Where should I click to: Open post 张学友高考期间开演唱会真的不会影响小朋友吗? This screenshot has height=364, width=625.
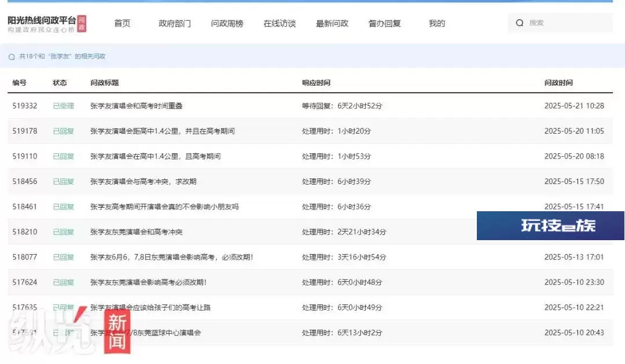[x=164, y=207]
